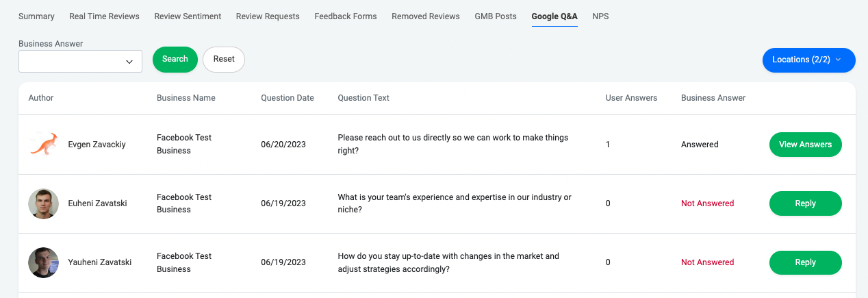Open the Feedback Forms tab

pos(346,16)
